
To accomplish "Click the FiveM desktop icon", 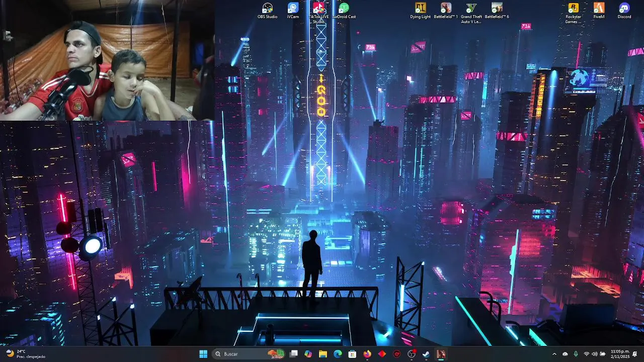I will tap(599, 11).
